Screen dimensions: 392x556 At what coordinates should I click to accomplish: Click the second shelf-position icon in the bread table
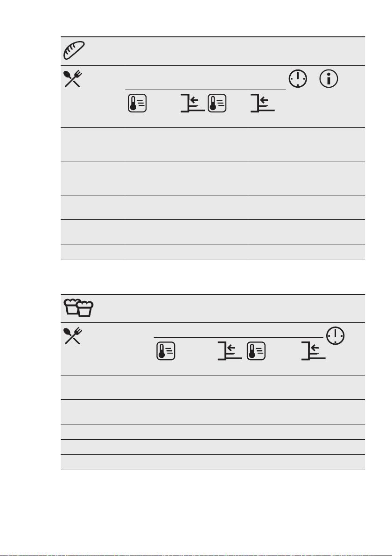[263, 103]
